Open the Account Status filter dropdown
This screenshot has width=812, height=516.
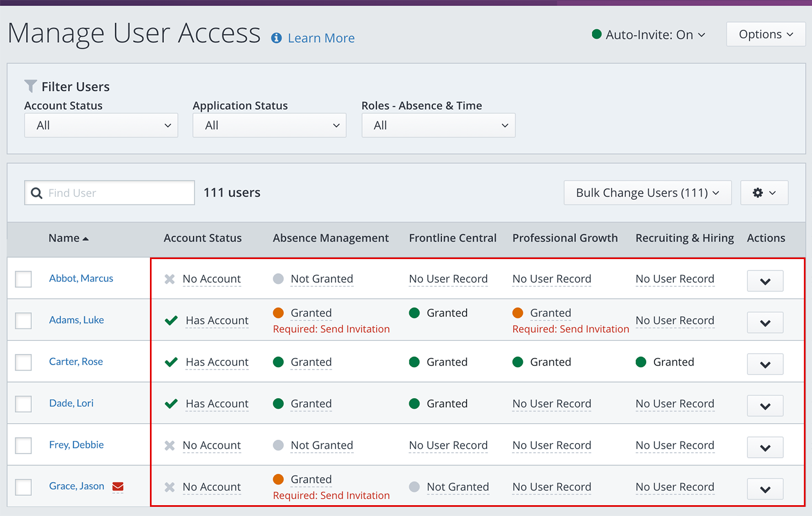[x=101, y=125]
